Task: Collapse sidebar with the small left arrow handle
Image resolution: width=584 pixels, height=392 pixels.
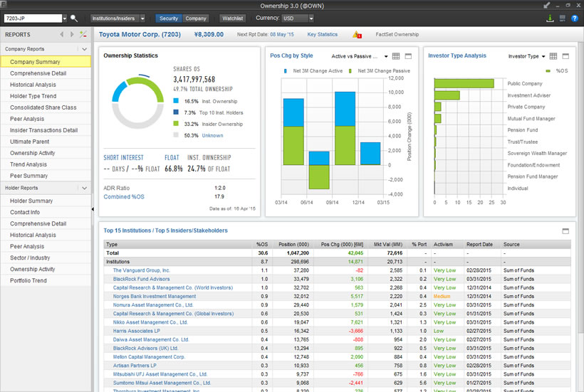Action: pyautogui.click(x=93, y=209)
